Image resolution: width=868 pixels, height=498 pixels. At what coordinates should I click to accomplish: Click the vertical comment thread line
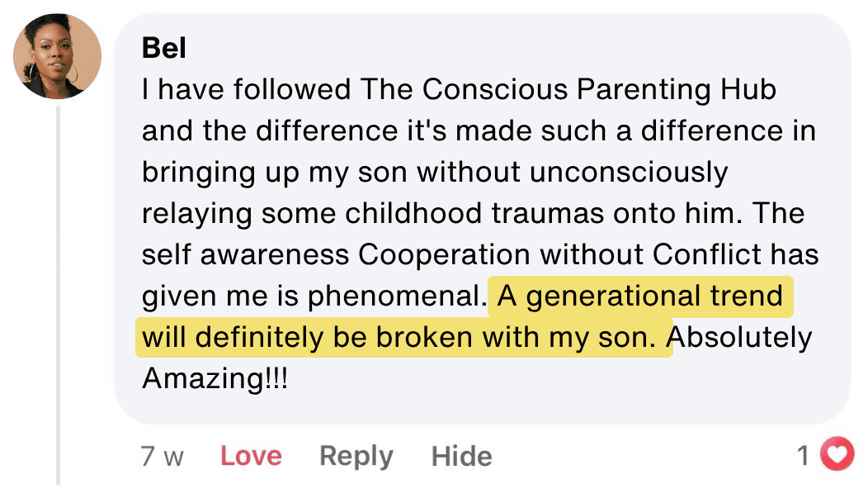(58, 296)
